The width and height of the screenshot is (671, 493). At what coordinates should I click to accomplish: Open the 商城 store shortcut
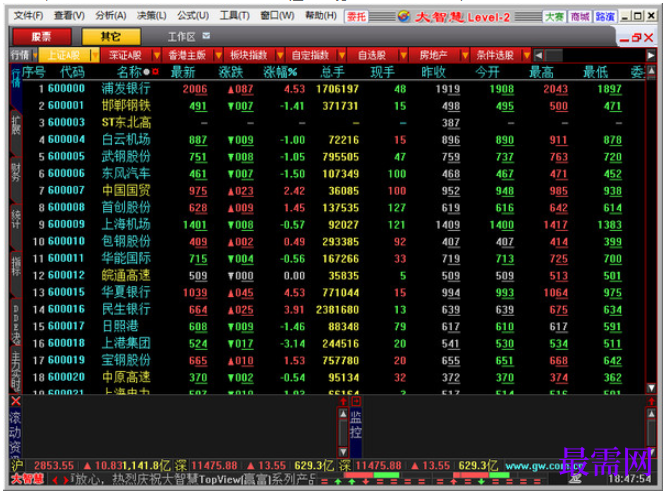(x=580, y=17)
